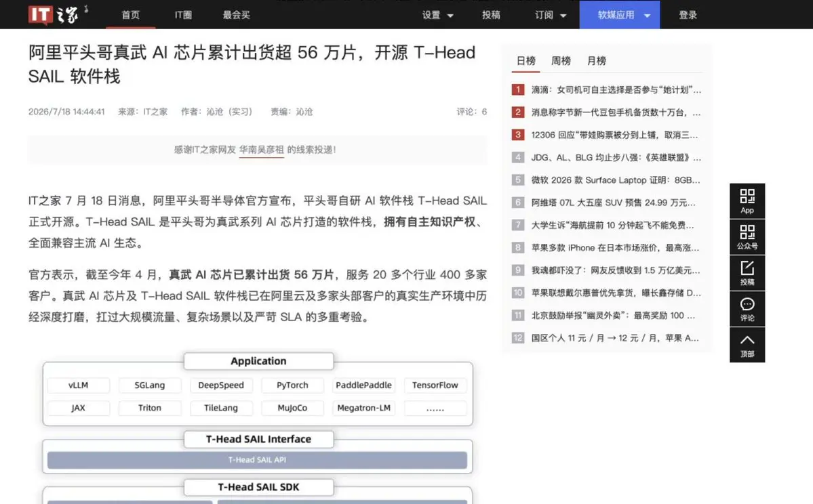Jump to top with 顶部 arrow
Viewport: 813px width, 504px height.
click(747, 345)
